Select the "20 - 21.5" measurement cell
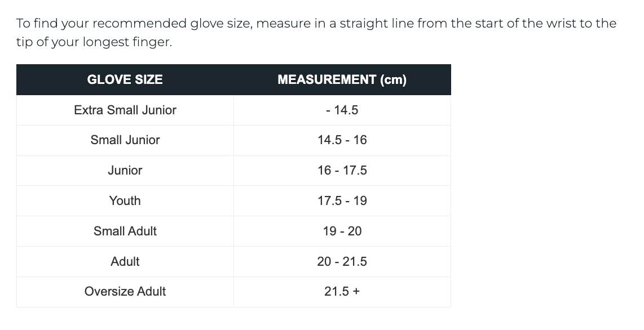Image resolution: width=644 pixels, height=330 pixels. click(342, 262)
